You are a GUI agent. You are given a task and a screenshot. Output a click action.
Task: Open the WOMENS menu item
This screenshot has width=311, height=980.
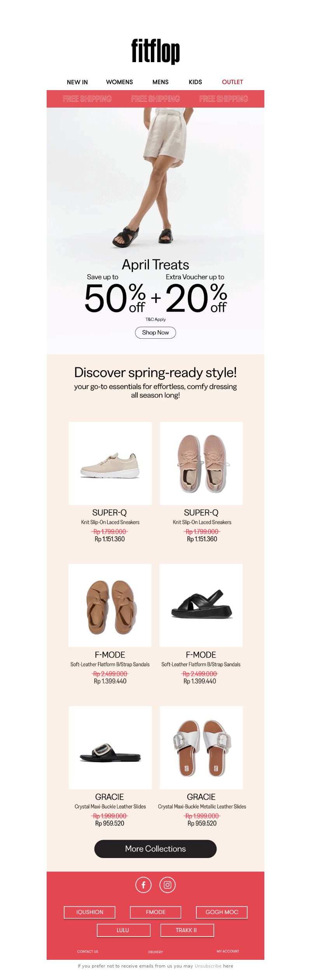pyautogui.click(x=119, y=82)
